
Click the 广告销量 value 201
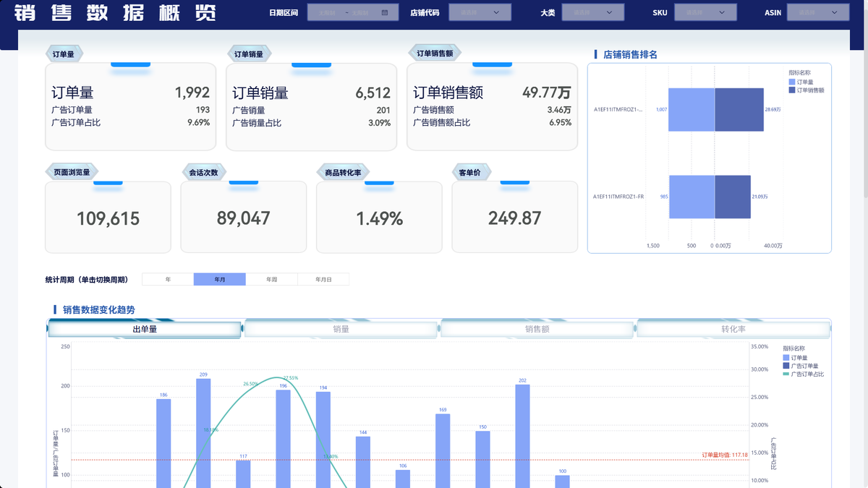point(383,110)
